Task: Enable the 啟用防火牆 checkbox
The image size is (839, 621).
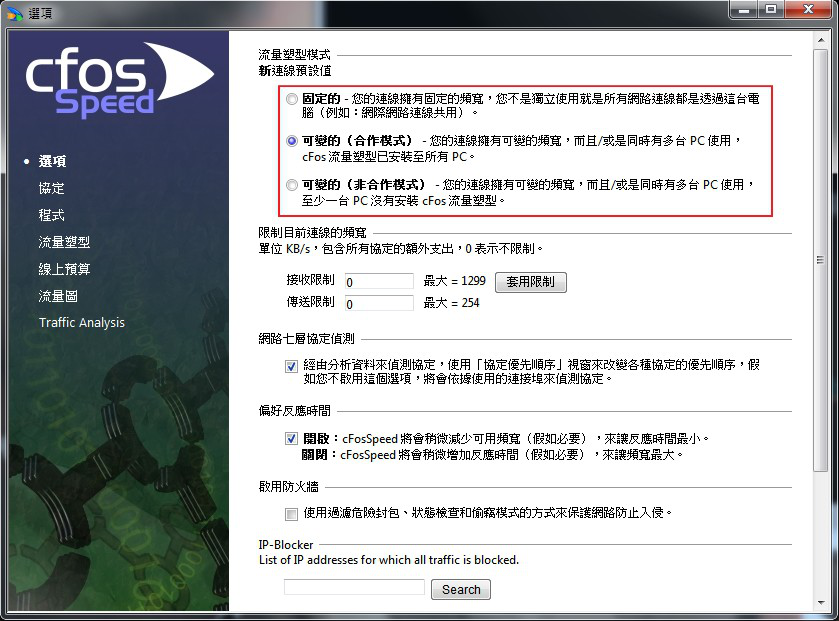Action: point(291,514)
